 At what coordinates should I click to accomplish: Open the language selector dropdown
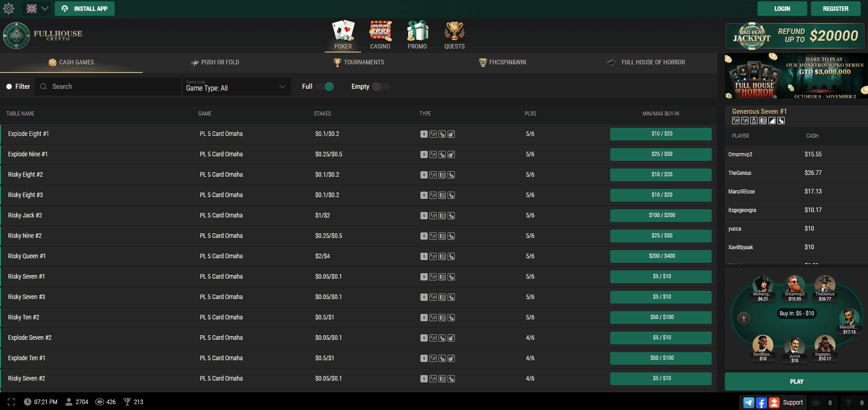(x=37, y=9)
